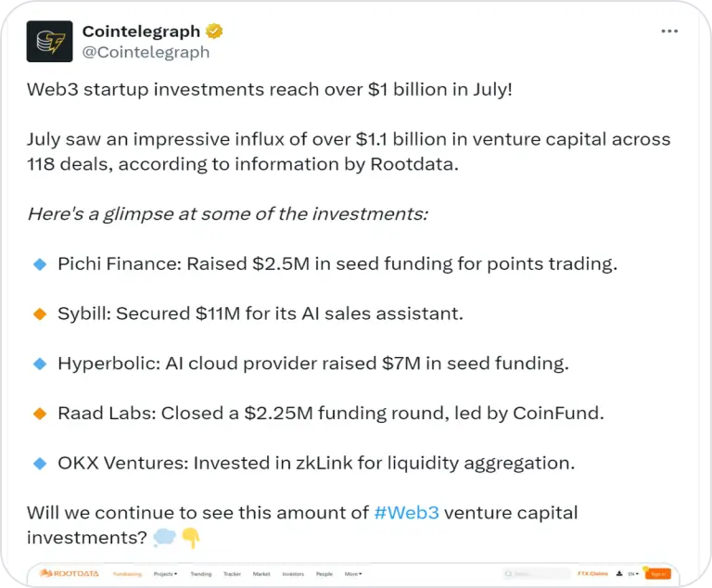Click the search magnifier icon in RootData bar
The width and height of the screenshot is (712, 588).
coord(508,574)
